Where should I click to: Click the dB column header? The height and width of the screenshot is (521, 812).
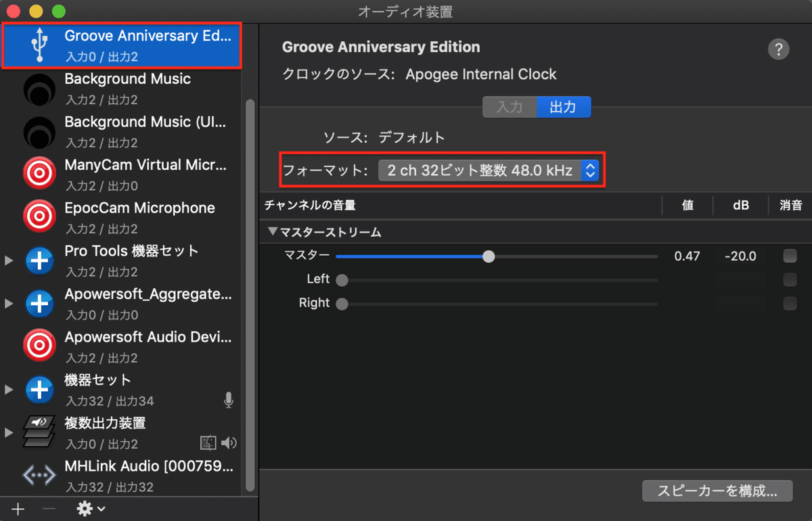(x=741, y=205)
